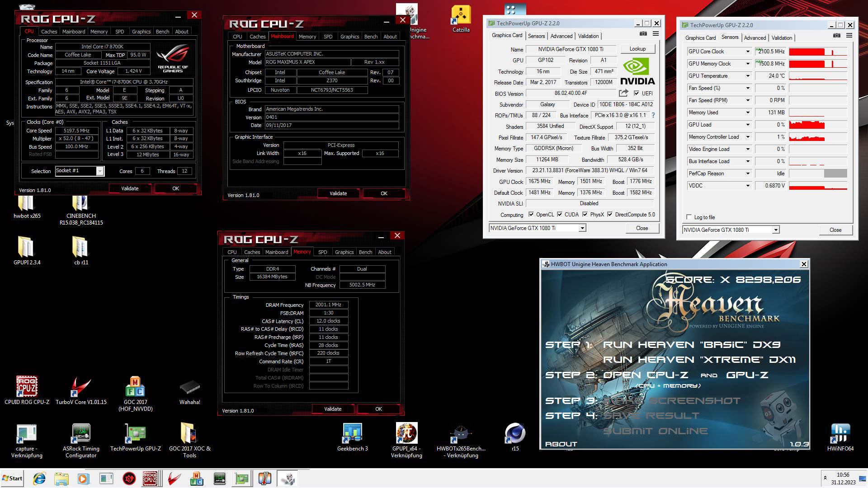The width and height of the screenshot is (868, 488).
Task: Toggle the DirectCompute 5.0 checkbox
Action: pos(610,215)
